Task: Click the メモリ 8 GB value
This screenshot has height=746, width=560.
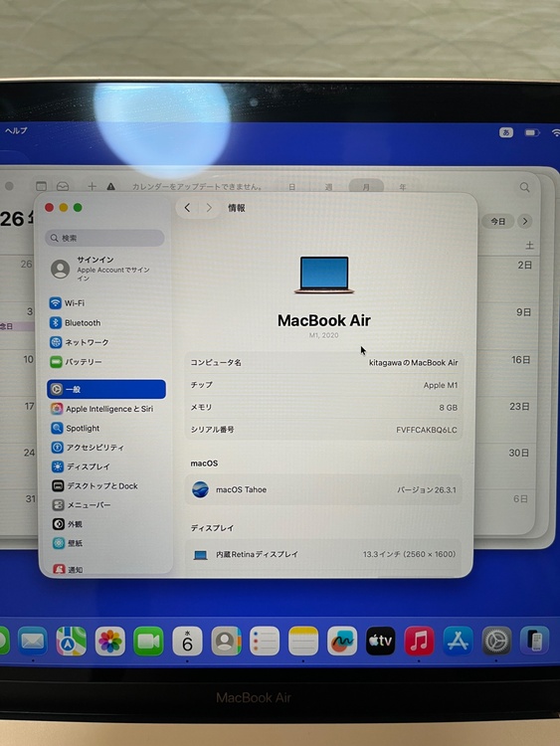Action: click(449, 408)
